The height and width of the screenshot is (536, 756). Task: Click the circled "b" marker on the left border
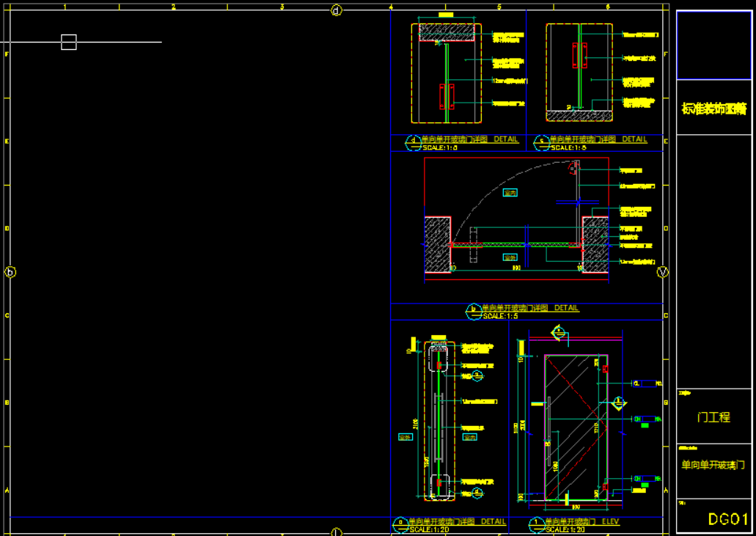click(x=10, y=272)
